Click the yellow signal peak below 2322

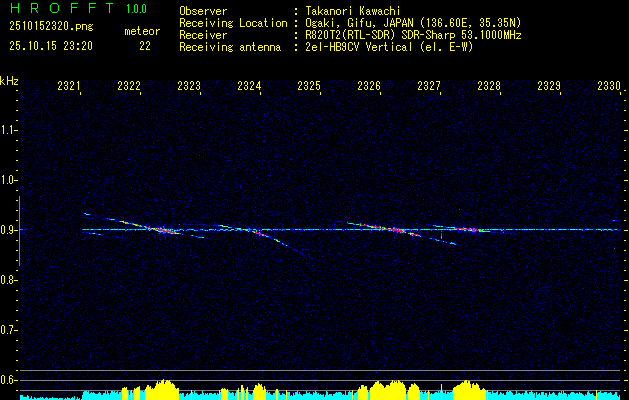[x=162, y=390]
